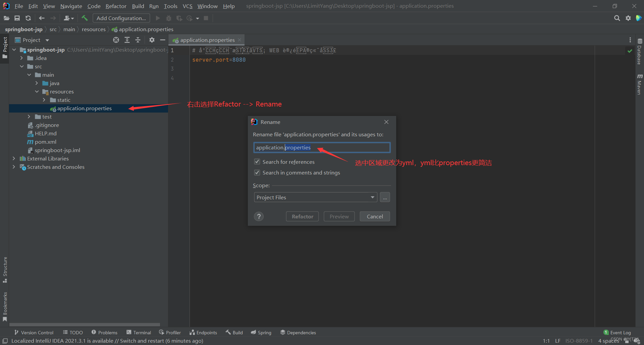644x345 pixels.
Task: Click the Debug bug icon
Action: click(169, 18)
